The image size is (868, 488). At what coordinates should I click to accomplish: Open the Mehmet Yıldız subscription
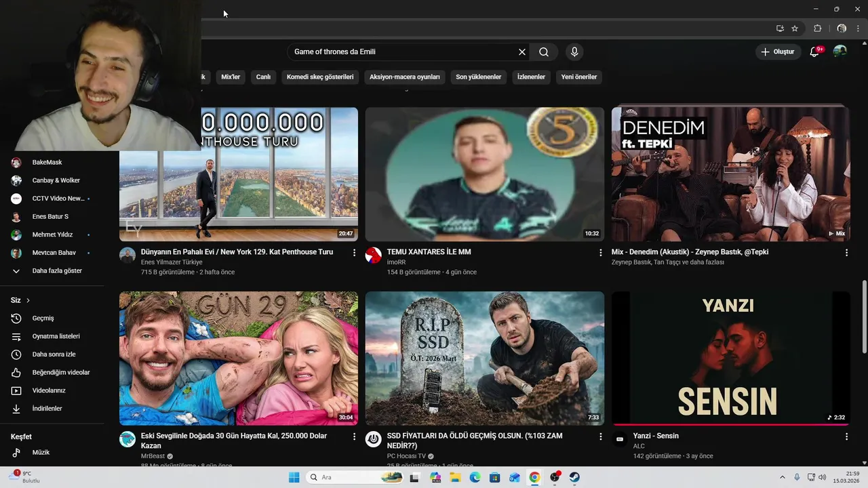[52, 235]
